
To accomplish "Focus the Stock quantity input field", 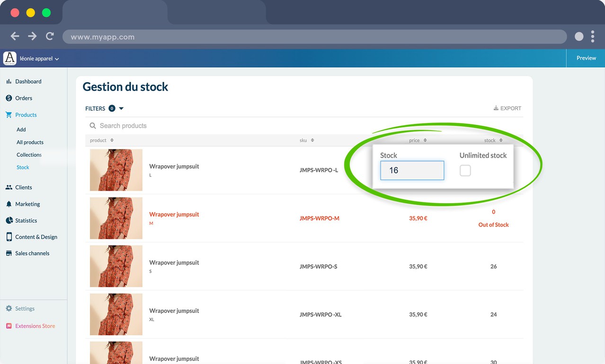I will click(412, 170).
